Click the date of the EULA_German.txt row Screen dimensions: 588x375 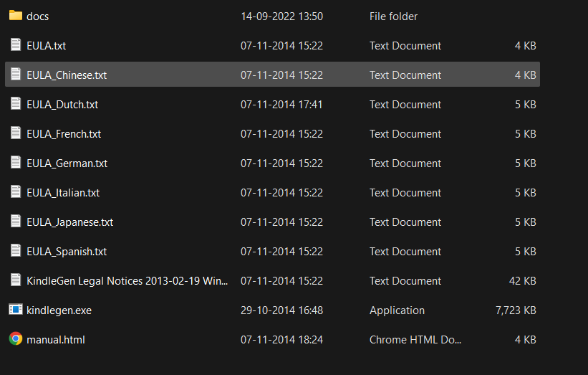281,163
